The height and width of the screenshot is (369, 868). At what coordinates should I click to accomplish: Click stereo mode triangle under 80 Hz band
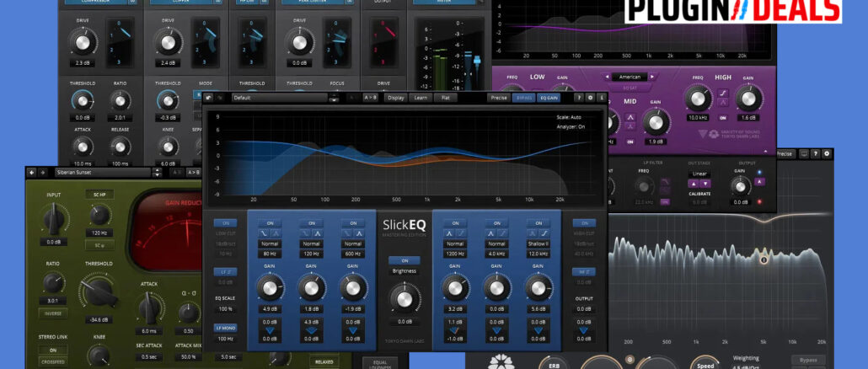(x=270, y=330)
